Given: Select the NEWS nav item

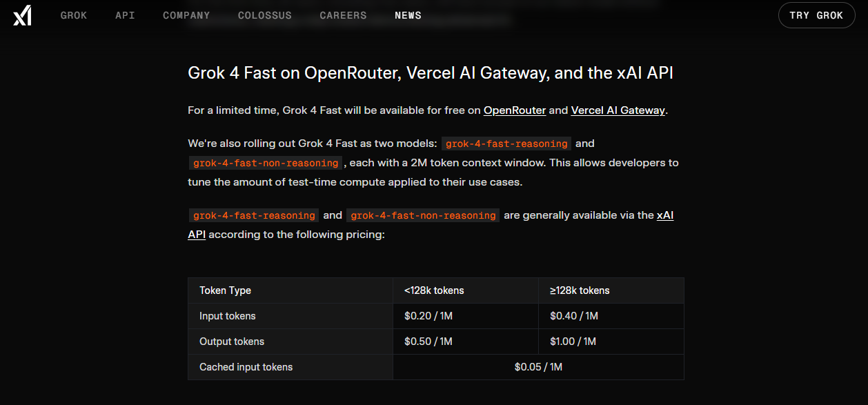Looking at the screenshot, I should (408, 15).
